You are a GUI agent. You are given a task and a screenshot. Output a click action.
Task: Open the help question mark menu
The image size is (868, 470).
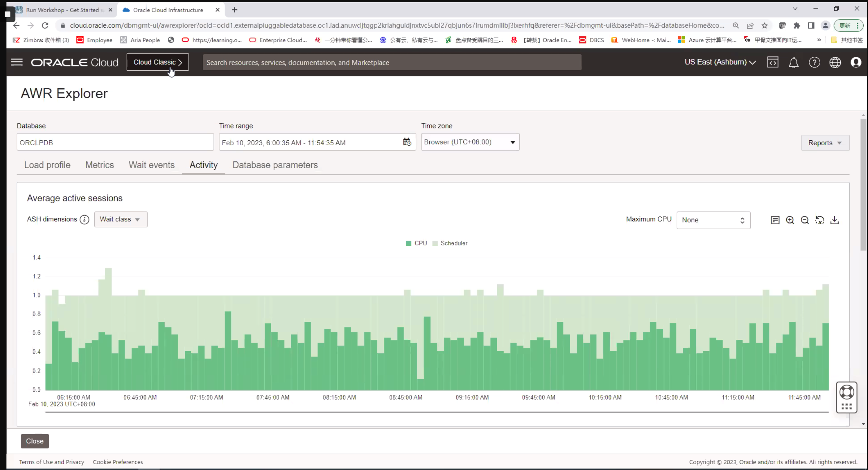814,62
